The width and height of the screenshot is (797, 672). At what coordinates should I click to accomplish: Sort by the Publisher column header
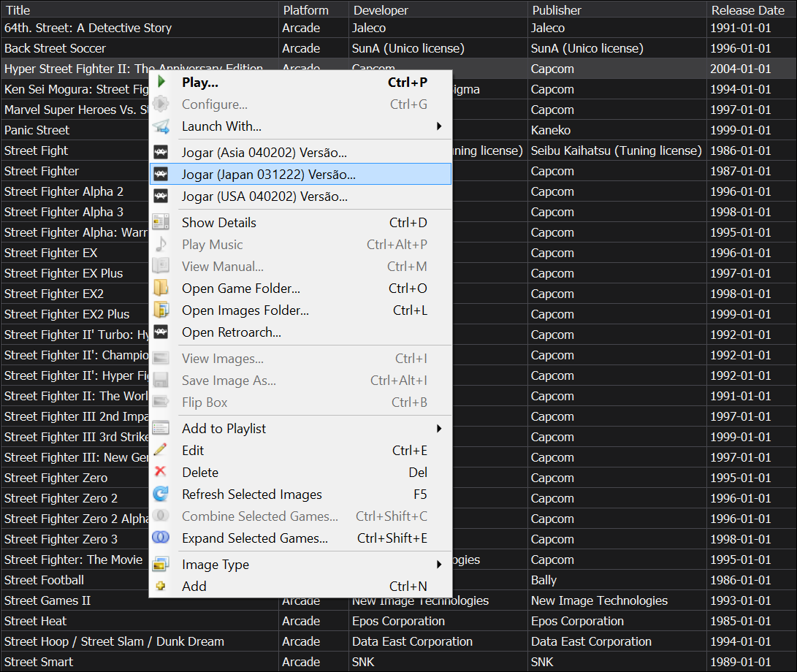pyautogui.click(x=617, y=9)
